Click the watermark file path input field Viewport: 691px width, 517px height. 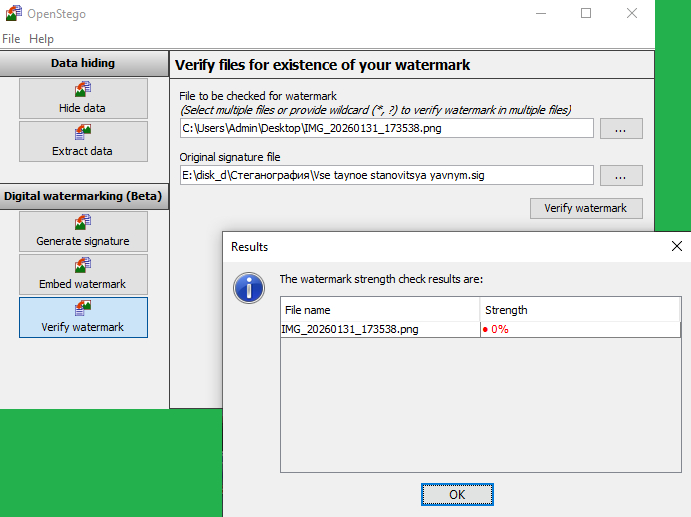click(386, 128)
